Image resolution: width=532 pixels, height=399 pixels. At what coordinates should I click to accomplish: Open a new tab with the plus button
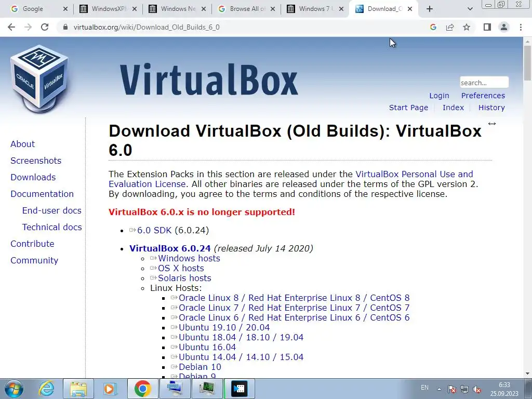[430, 9]
